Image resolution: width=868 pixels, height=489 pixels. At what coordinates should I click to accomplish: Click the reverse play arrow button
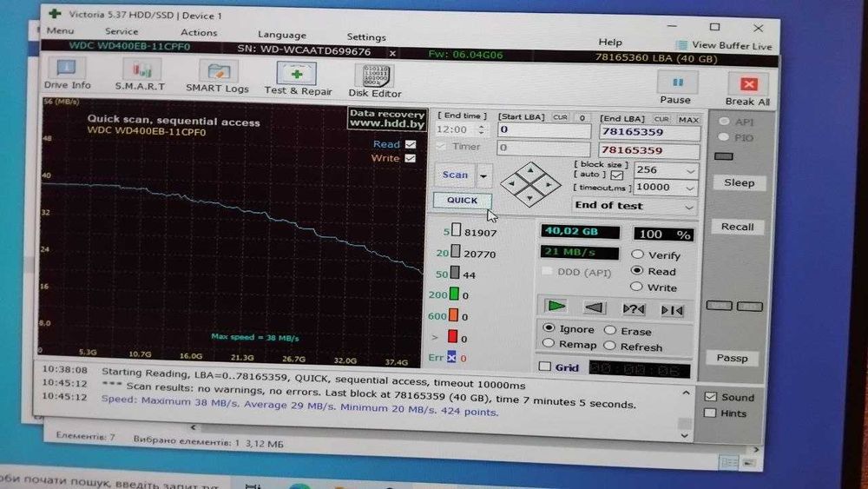(594, 308)
